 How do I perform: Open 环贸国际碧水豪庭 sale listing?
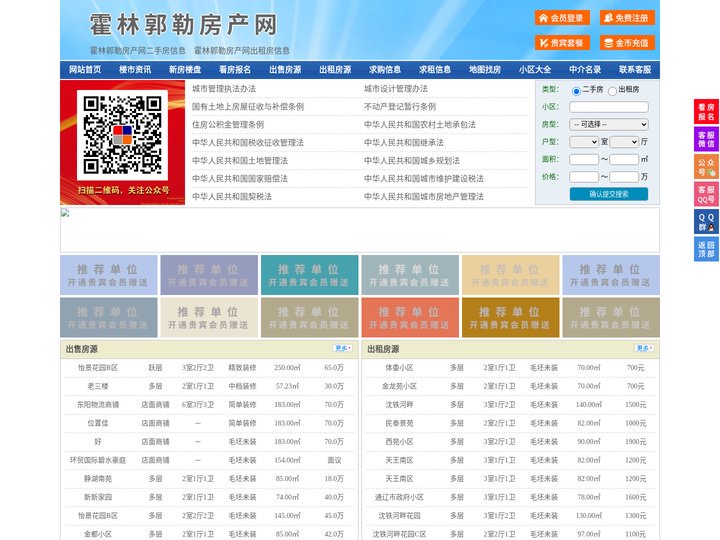[x=98, y=460]
